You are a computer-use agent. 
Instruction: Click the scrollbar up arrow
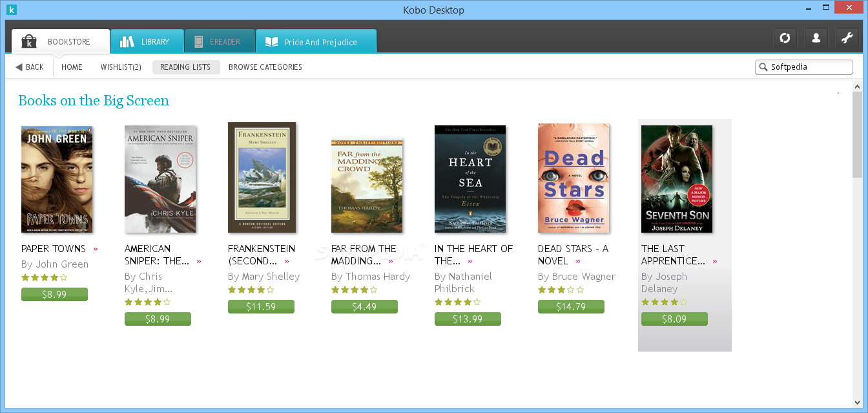[857, 86]
